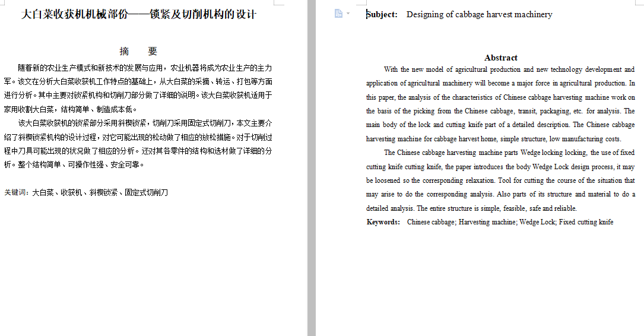The height and width of the screenshot is (336, 644).
Task: Click the Keywords: label
Action: point(383,222)
